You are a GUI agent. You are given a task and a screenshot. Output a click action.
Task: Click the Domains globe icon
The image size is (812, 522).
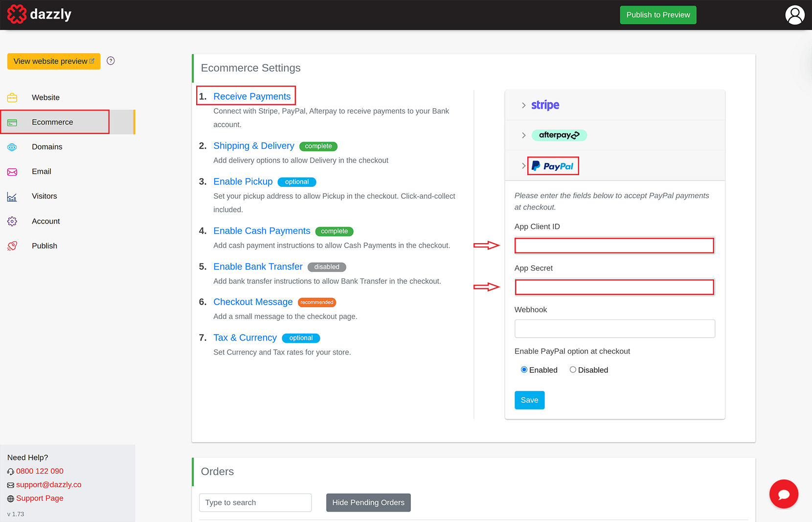click(x=12, y=147)
